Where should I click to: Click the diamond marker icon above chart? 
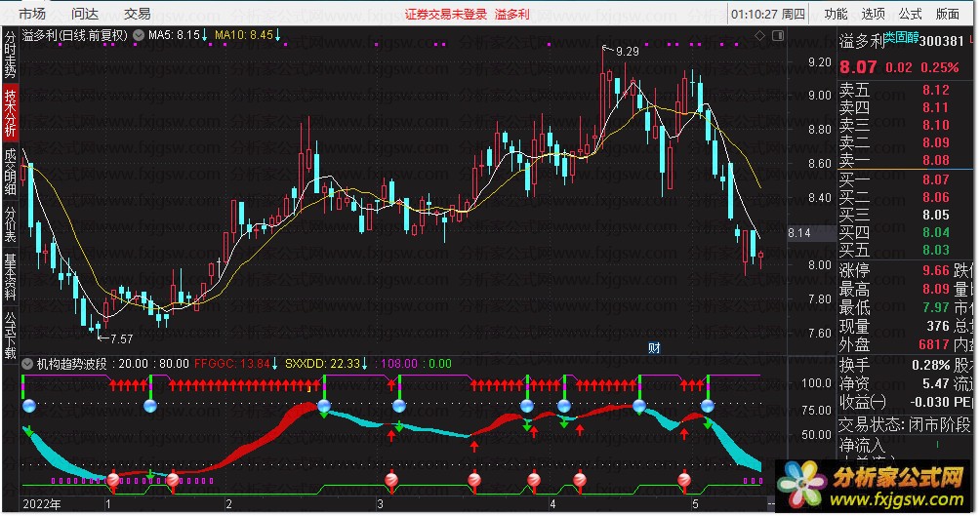coord(760,36)
